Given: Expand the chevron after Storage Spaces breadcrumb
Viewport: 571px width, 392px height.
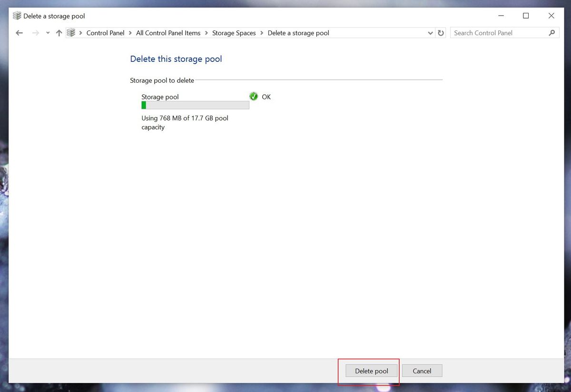Looking at the screenshot, I should (x=261, y=33).
